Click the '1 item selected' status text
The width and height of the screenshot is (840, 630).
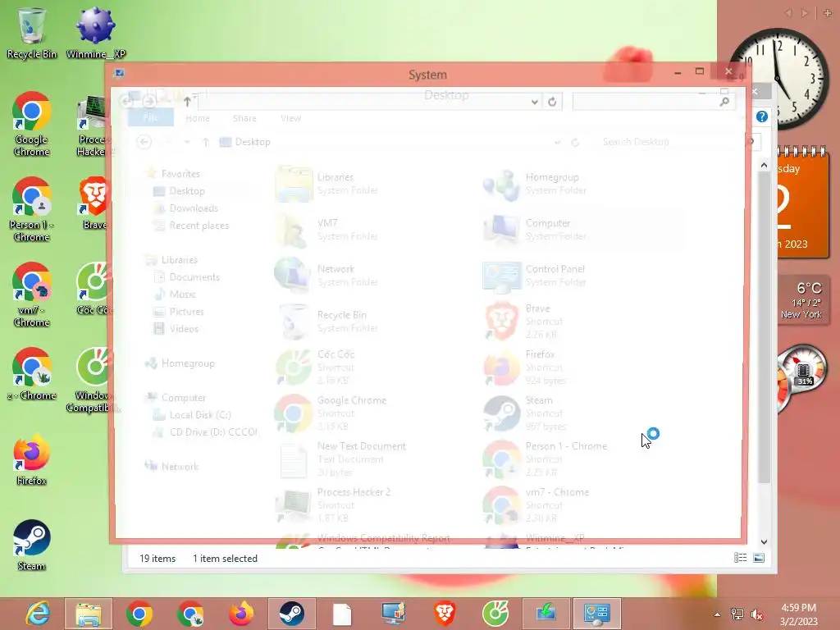(x=225, y=558)
